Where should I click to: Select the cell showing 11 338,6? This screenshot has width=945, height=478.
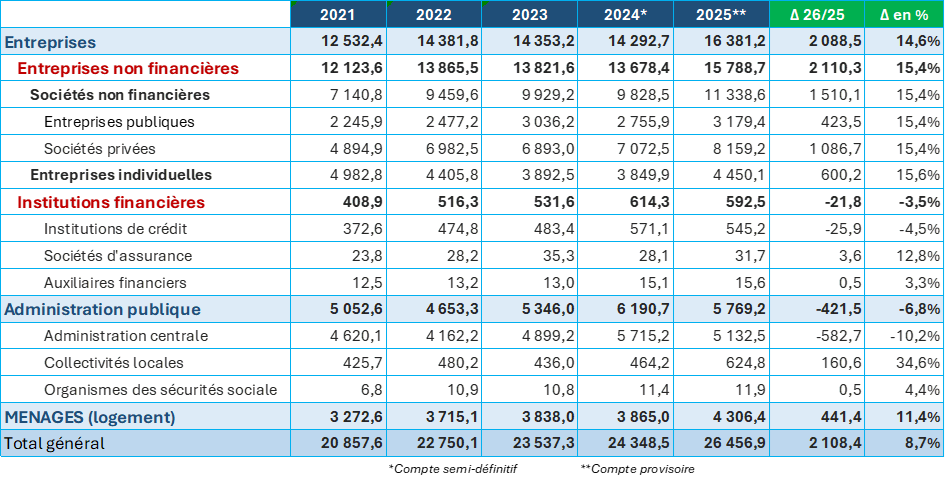[721, 95]
